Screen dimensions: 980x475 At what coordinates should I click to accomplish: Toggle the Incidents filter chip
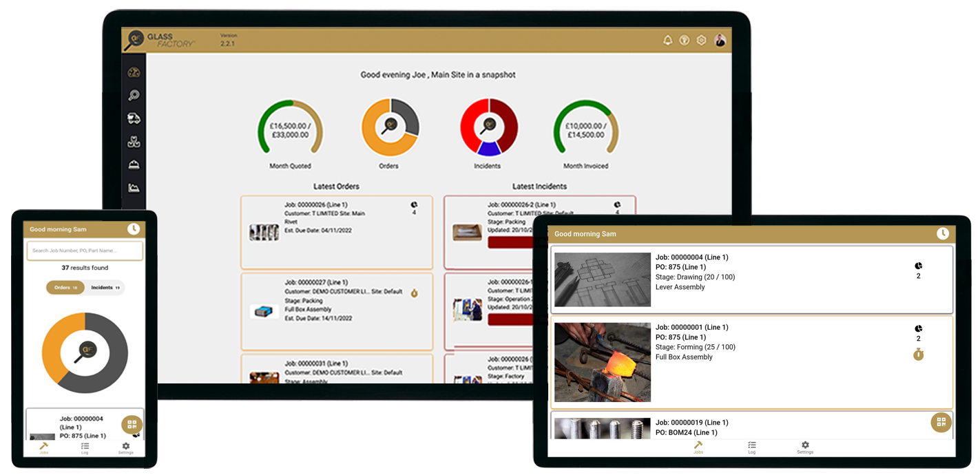coord(103,287)
